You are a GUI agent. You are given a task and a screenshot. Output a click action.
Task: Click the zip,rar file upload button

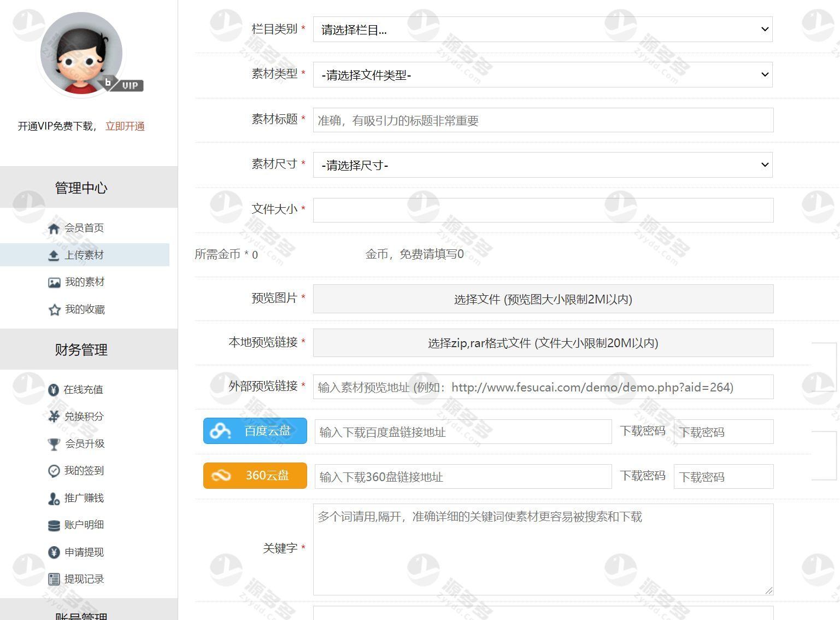pos(543,343)
